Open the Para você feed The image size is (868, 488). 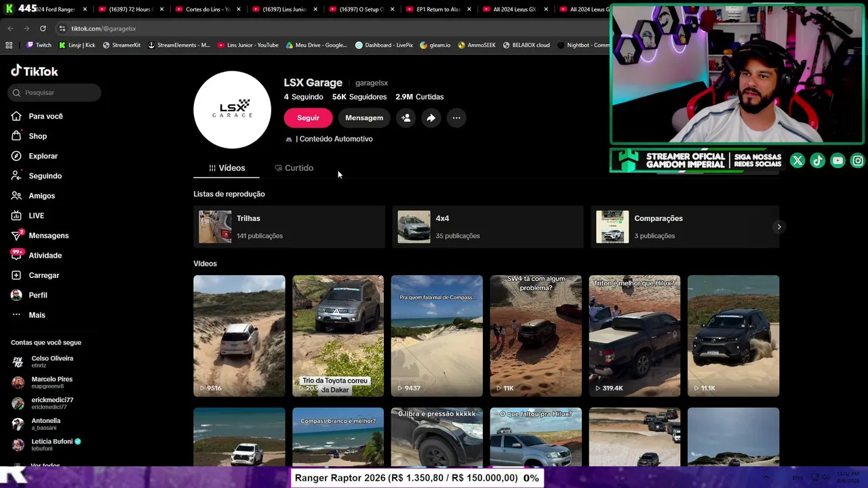(x=45, y=116)
